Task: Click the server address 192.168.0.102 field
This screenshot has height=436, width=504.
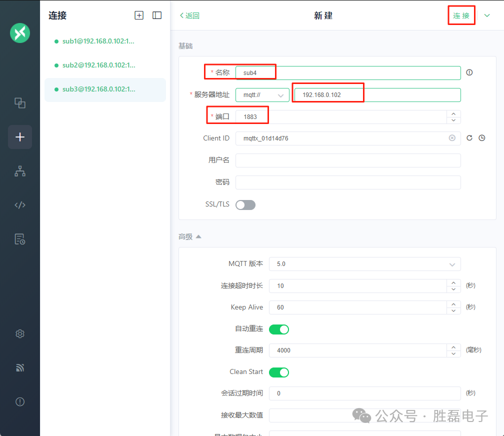Action: click(377, 95)
